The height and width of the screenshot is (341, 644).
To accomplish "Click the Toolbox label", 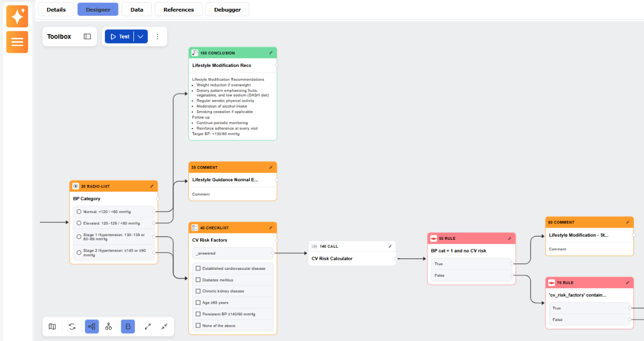I will coord(59,36).
